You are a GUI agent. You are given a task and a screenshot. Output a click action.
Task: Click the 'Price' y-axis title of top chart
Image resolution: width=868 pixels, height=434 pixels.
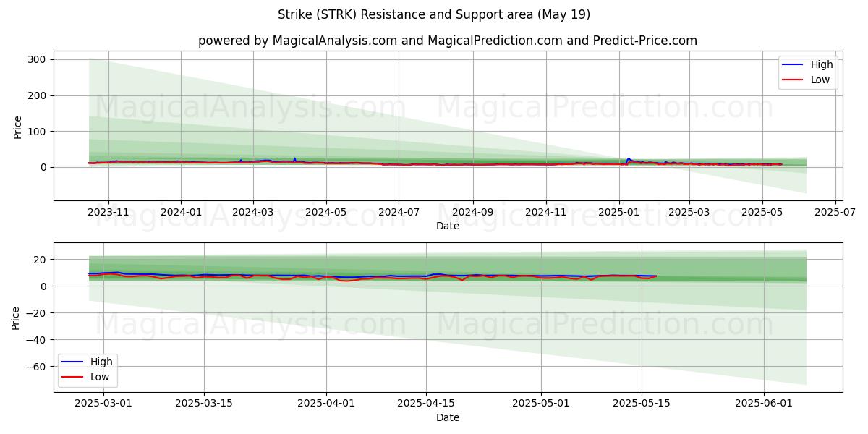click(18, 127)
